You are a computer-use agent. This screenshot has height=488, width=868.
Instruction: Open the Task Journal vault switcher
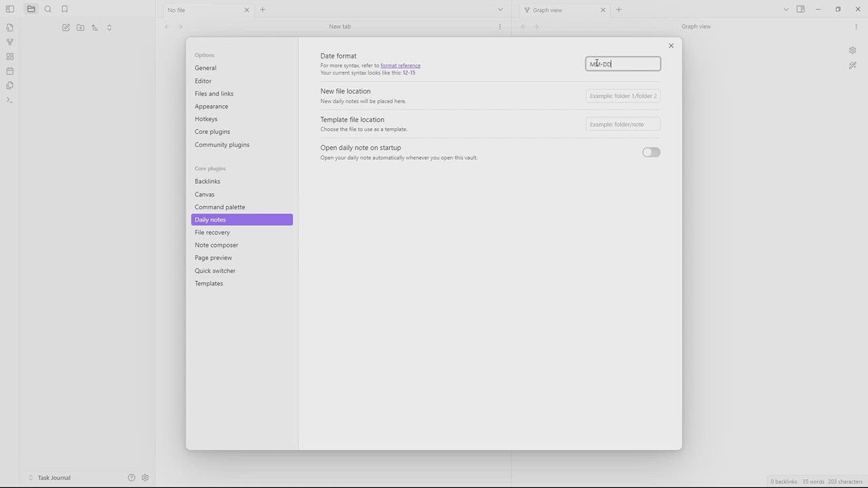pos(50,478)
